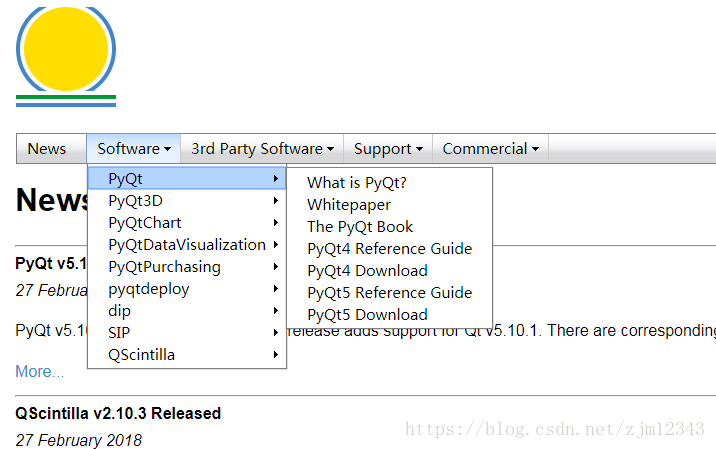The image size is (716, 449).
Task: Open the Whitepaper submenu item
Action: coord(349,205)
